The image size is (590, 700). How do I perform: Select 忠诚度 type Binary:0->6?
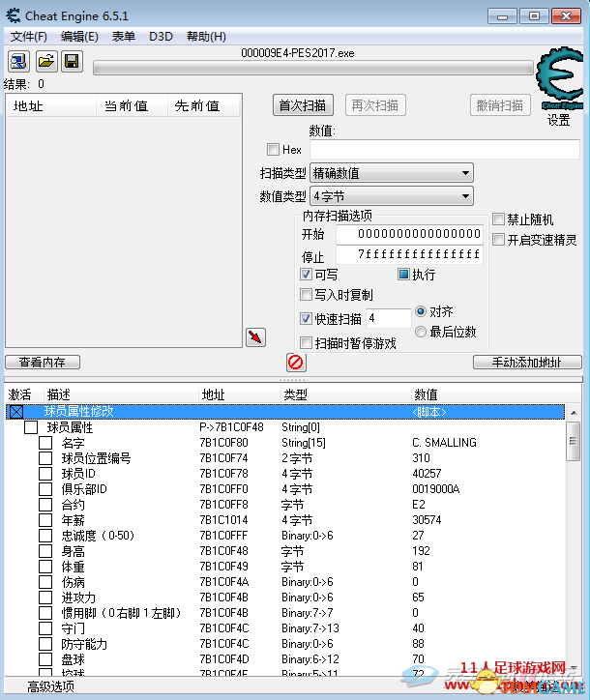[308, 536]
